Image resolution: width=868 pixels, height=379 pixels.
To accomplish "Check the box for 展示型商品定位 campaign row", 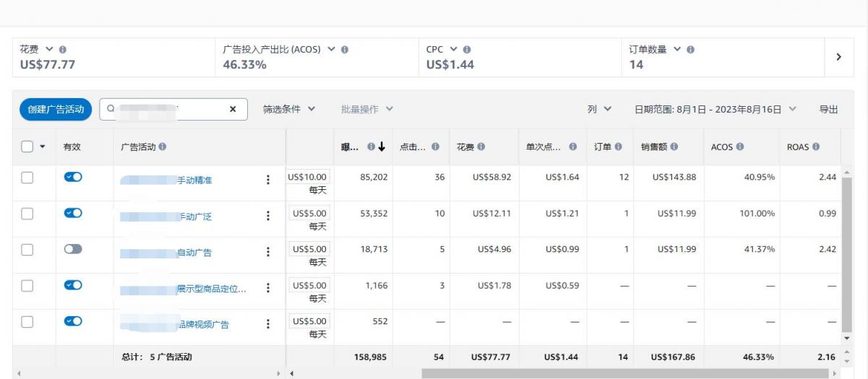I will click(x=28, y=285).
